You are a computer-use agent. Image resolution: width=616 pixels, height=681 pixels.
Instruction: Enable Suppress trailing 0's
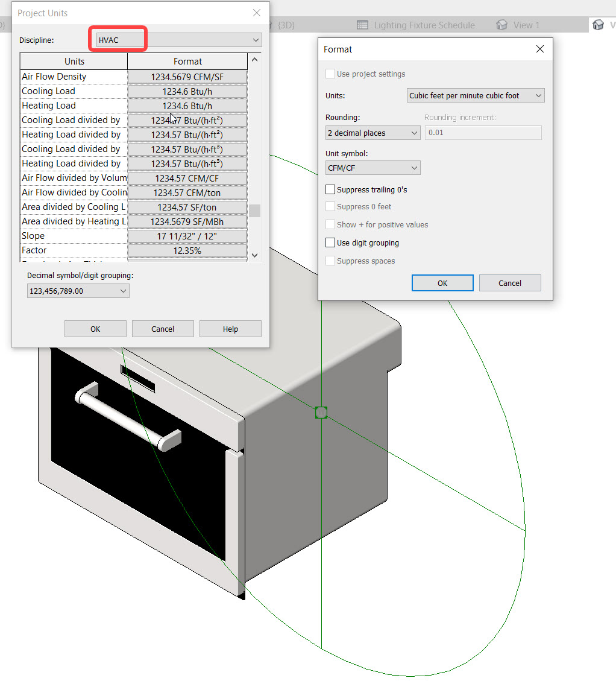coord(330,190)
